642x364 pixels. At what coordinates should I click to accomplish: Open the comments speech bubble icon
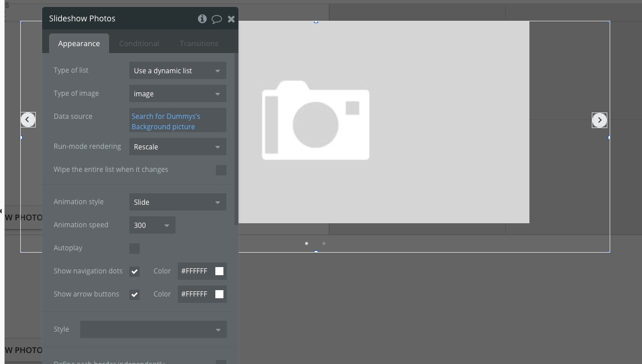217,19
